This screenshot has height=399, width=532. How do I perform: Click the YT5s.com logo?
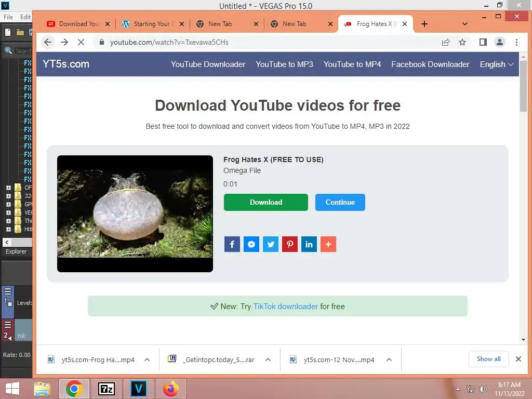point(66,64)
